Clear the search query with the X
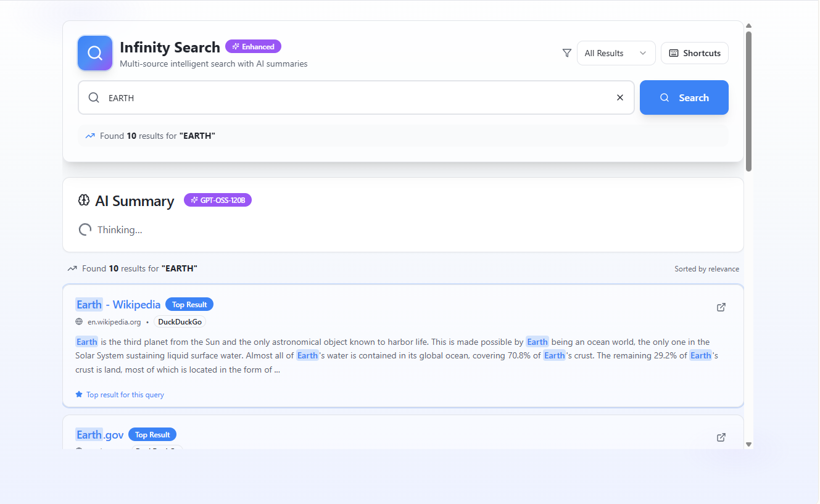The width and height of the screenshot is (820, 504). pyautogui.click(x=619, y=97)
